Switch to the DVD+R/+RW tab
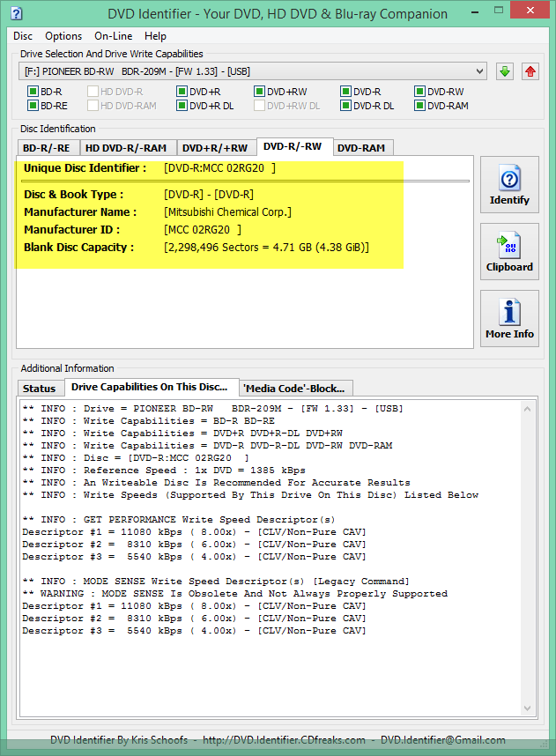The height and width of the screenshot is (756, 556). coord(215,148)
